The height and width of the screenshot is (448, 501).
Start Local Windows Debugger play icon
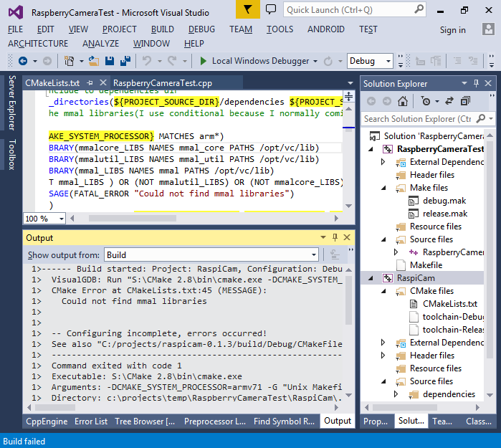[x=203, y=61]
